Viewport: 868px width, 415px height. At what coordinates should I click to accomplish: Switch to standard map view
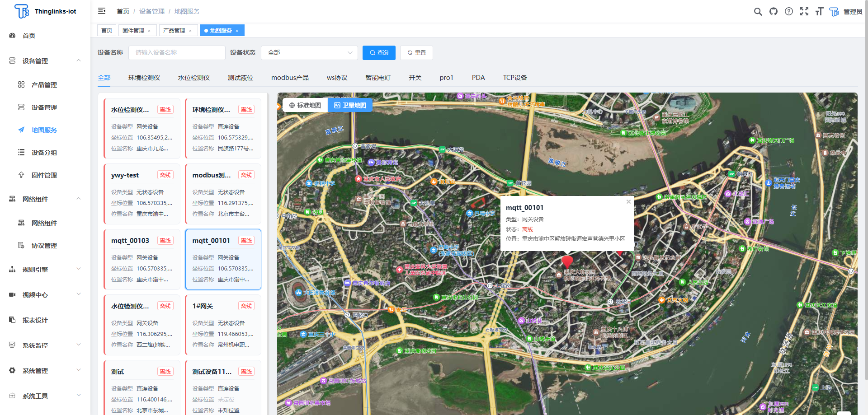click(305, 105)
